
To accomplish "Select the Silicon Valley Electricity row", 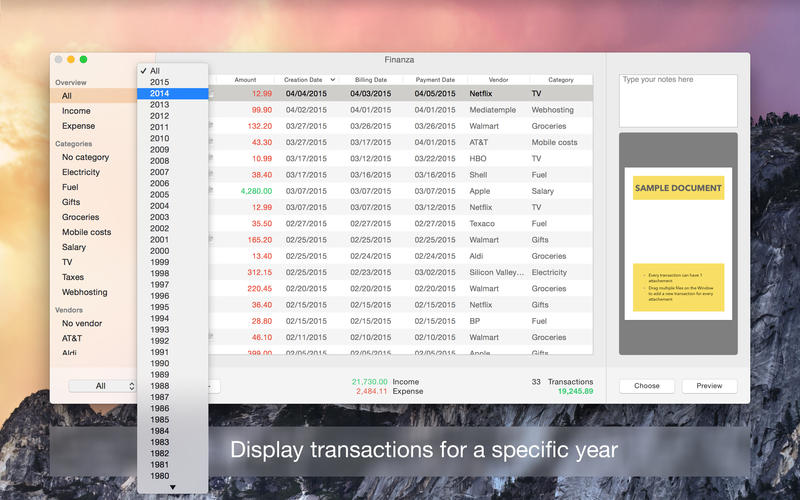I will pyautogui.click(x=401, y=272).
